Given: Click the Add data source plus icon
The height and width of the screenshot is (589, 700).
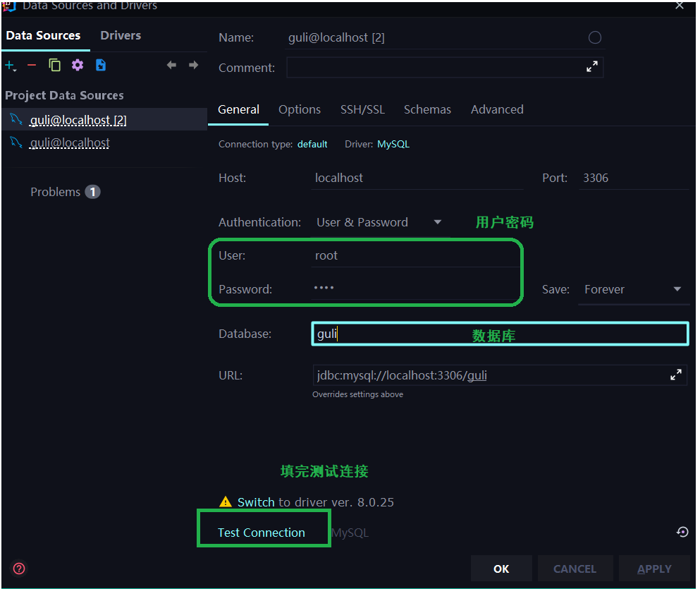Looking at the screenshot, I should [x=10, y=66].
